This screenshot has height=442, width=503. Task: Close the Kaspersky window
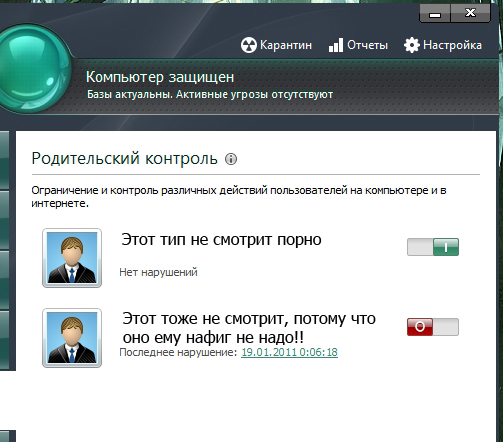(470, 13)
